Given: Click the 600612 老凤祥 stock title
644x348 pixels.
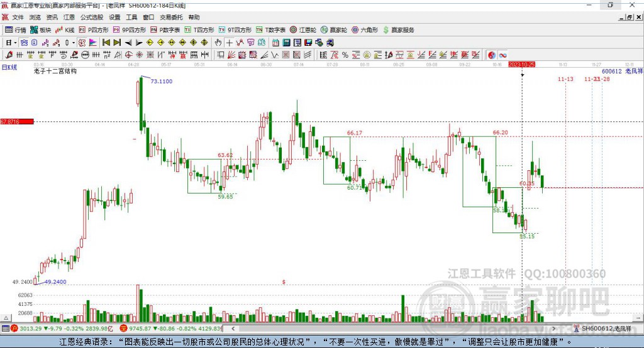Looking at the screenshot, I should 622,71.
